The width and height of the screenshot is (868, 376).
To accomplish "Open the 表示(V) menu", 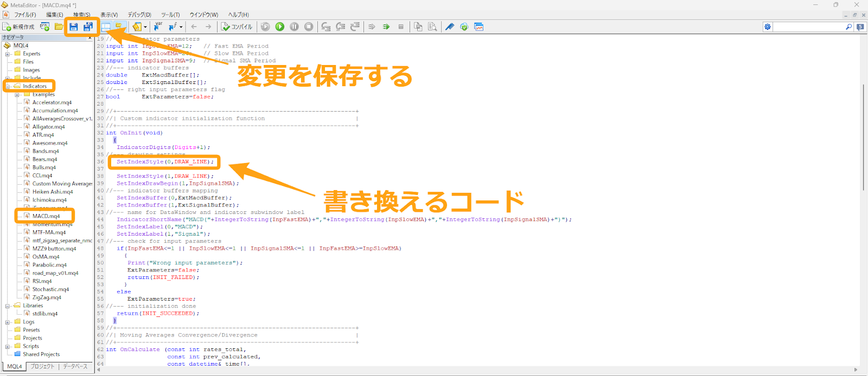I will (x=109, y=15).
